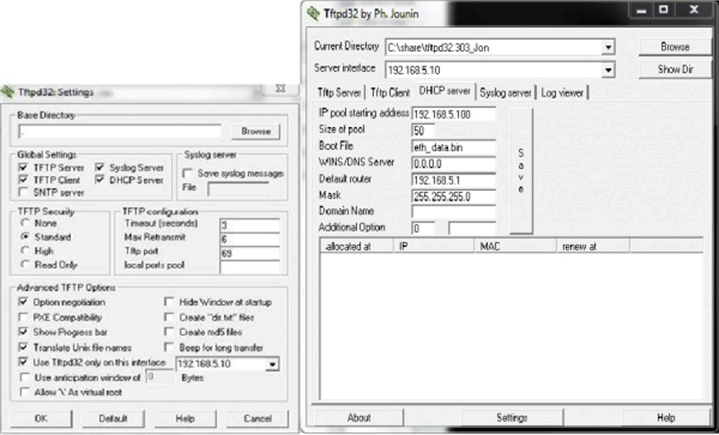Image resolution: width=719 pixels, height=435 pixels.
Task: Click the Size of pool field
Action: tap(423, 131)
